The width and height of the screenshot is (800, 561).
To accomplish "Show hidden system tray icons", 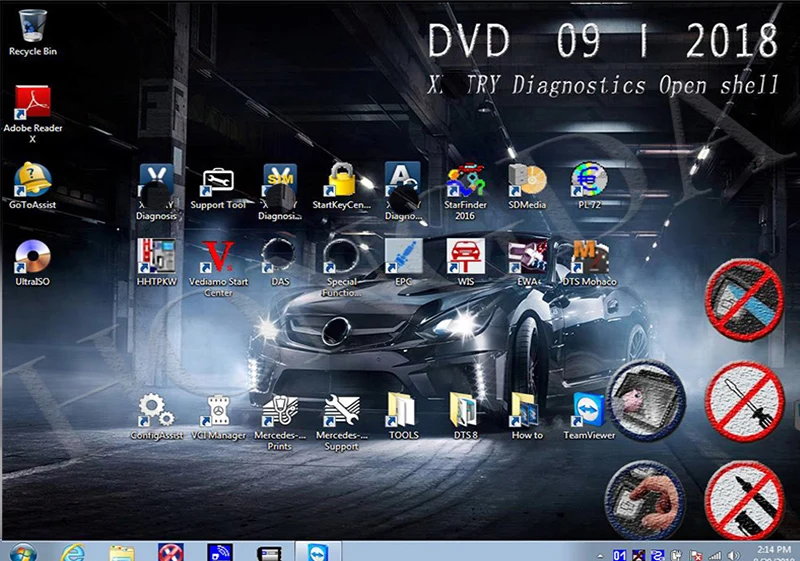I will pos(600,556).
